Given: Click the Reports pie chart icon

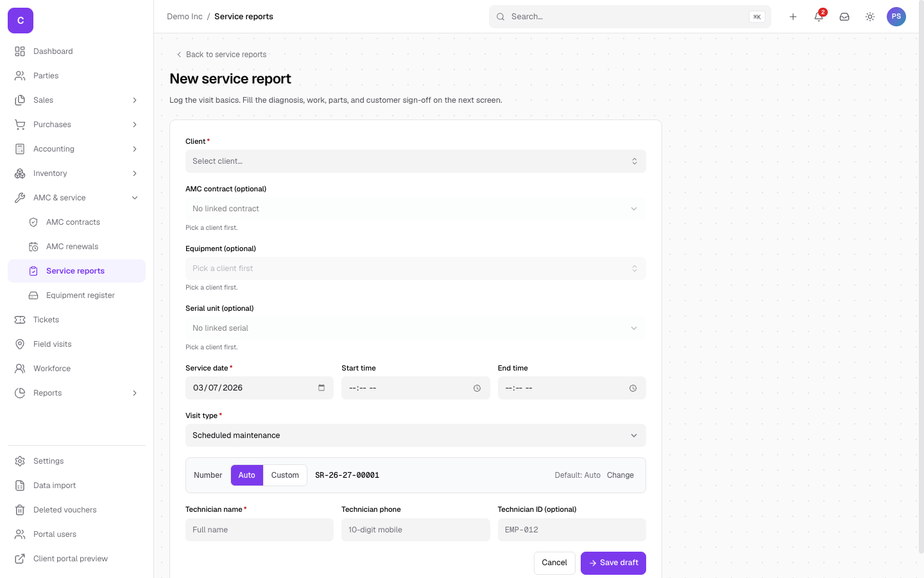Looking at the screenshot, I should [20, 393].
